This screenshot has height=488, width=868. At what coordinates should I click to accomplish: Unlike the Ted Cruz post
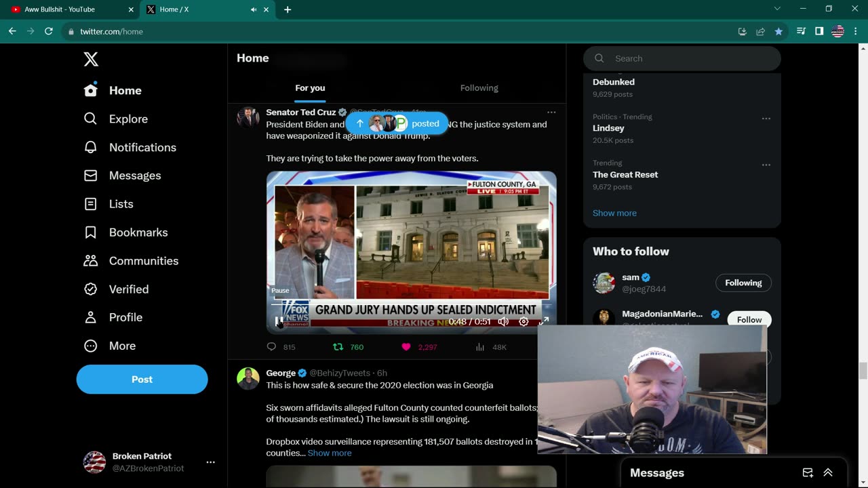tap(406, 347)
